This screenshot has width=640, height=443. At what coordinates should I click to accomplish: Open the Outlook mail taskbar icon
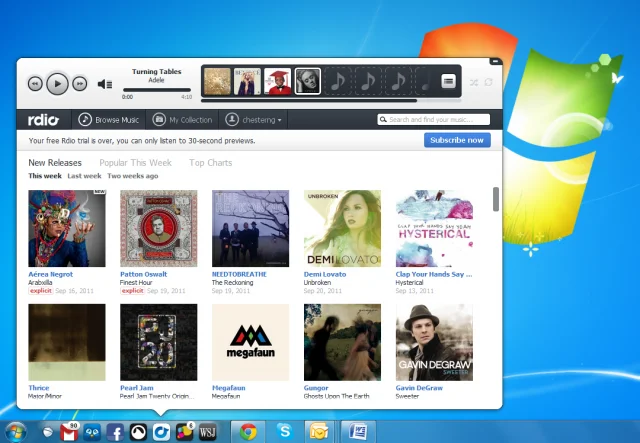(x=319, y=432)
